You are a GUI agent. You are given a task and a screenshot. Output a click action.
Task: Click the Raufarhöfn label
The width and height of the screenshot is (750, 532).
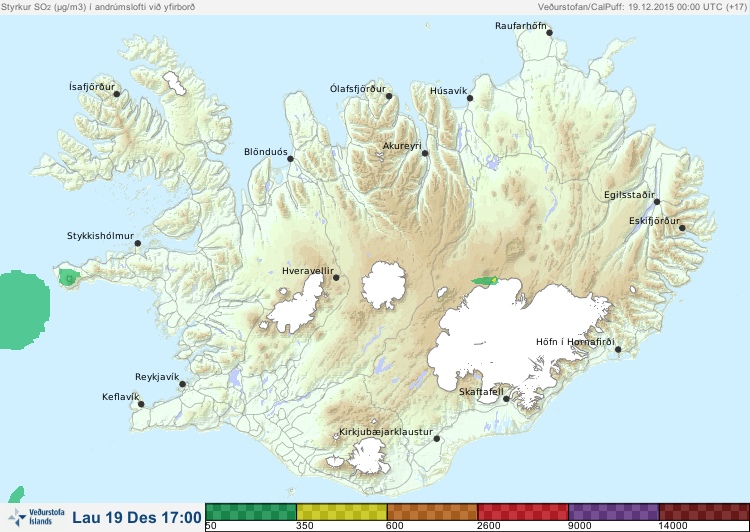point(520,26)
